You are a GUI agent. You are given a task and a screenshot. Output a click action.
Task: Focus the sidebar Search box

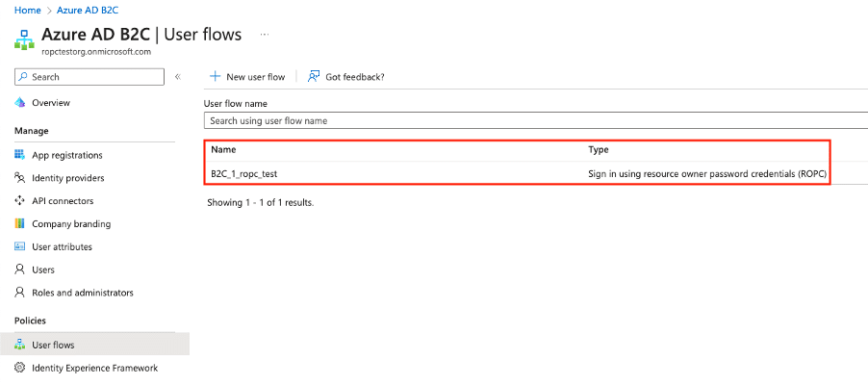click(x=89, y=77)
